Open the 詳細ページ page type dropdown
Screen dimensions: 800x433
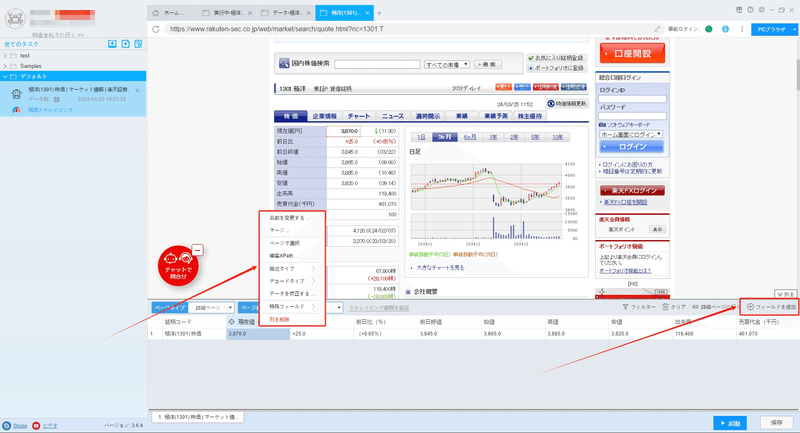point(211,308)
